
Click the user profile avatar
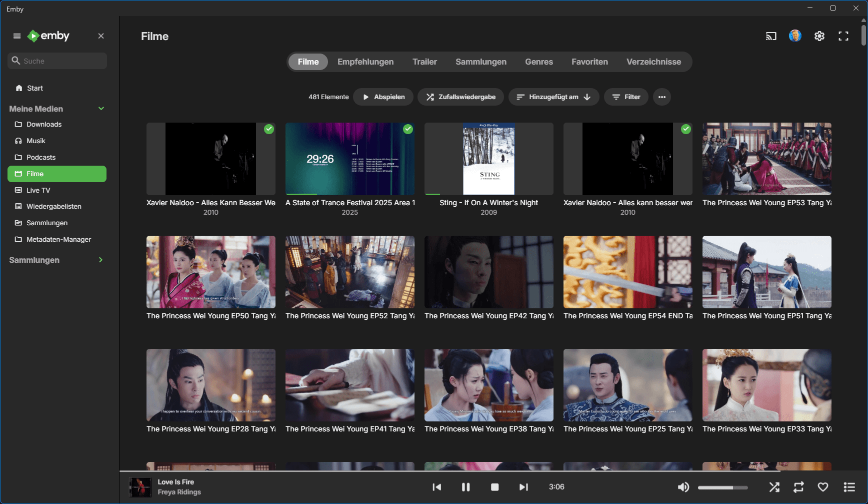pyautogui.click(x=795, y=36)
